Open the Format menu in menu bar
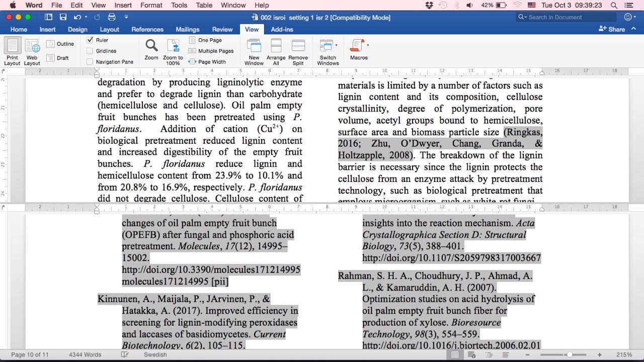Image resolution: width=644 pixels, height=362 pixels. click(x=151, y=5)
